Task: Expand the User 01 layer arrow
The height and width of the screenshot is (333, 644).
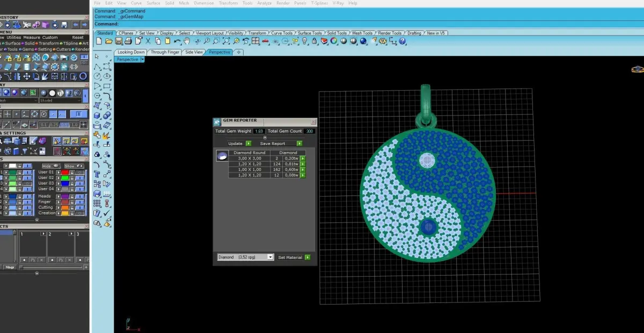Action: coord(58,172)
